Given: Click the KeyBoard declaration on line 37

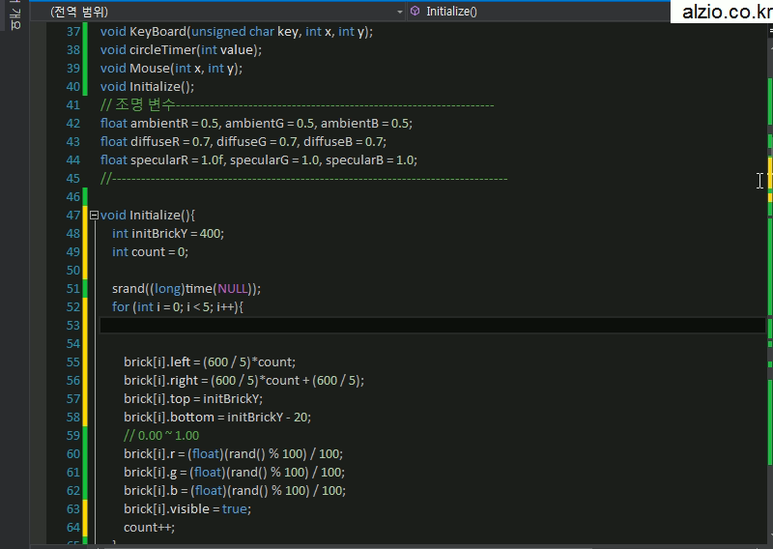Looking at the screenshot, I should pos(237,32).
